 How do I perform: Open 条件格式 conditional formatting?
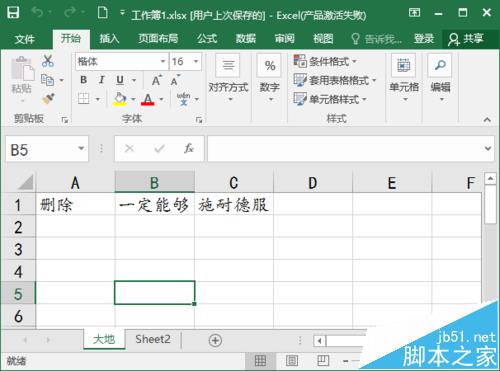pos(325,61)
